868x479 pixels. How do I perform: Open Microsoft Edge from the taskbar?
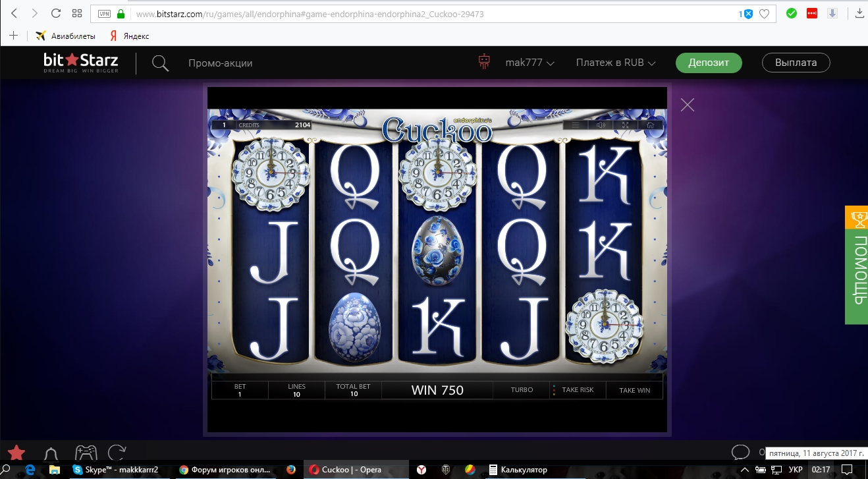pos(30,470)
